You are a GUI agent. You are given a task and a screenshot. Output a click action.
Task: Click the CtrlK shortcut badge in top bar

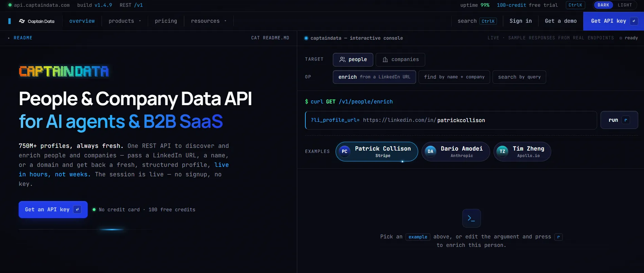tap(575, 5)
